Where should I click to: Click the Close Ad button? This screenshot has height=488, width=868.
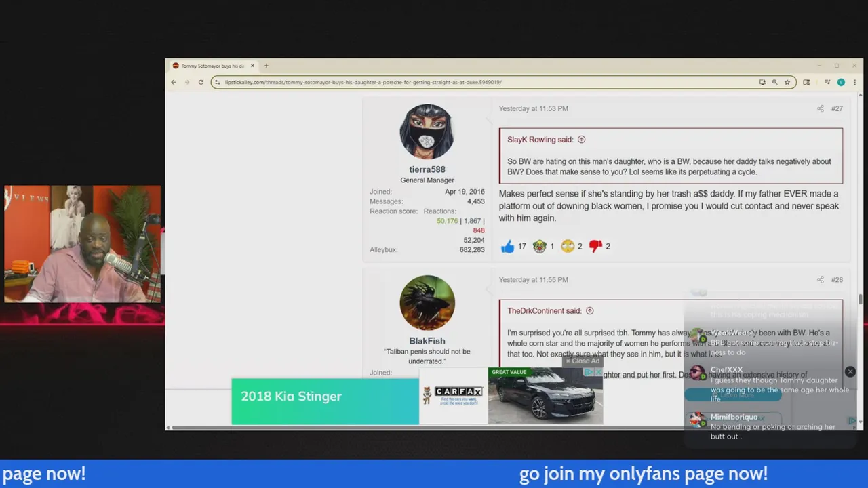(x=583, y=361)
